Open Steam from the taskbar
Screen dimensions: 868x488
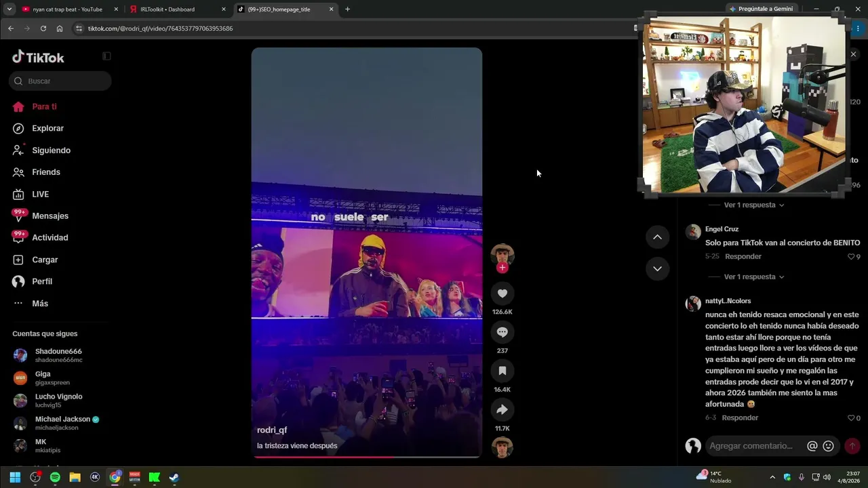point(174,477)
